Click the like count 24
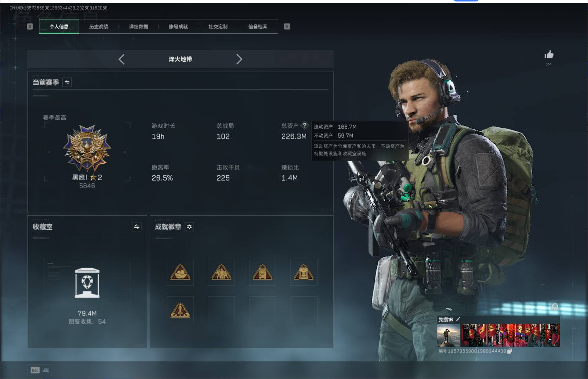Image resolution: width=588 pixels, height=379 pixels. pos(549,64)
